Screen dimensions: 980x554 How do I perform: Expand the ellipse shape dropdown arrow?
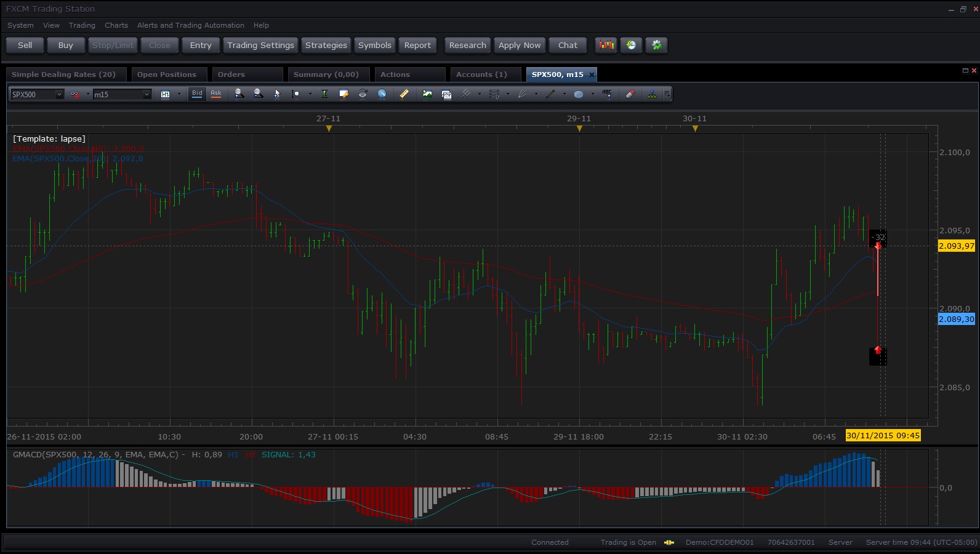click(x=593, y=94)
